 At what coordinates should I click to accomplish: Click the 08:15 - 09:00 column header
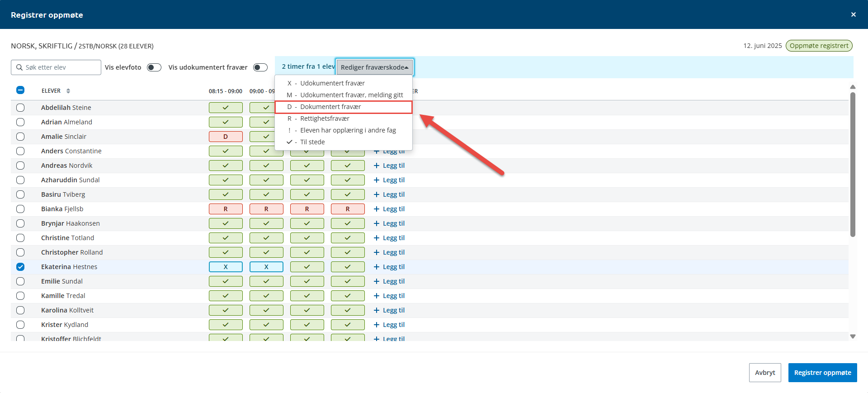[x=226, y=91]
